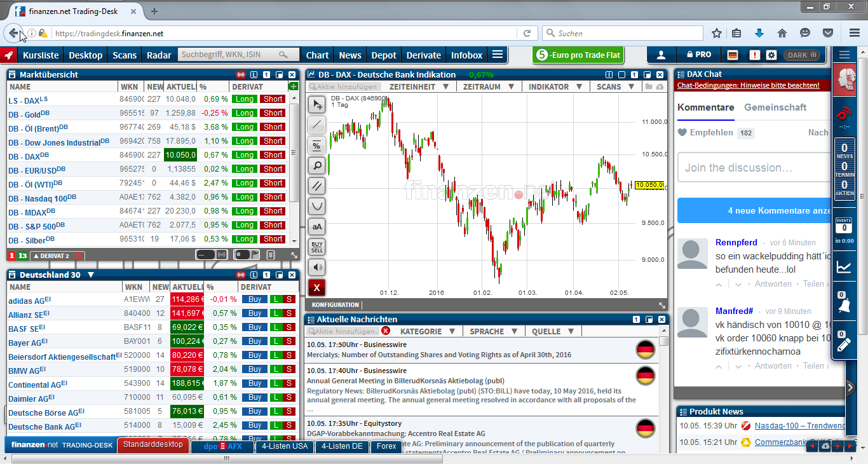The width and height of the screenshot is (868, 464).
Task: Click the Firefox home icon
Action: [x=782, y=33]
